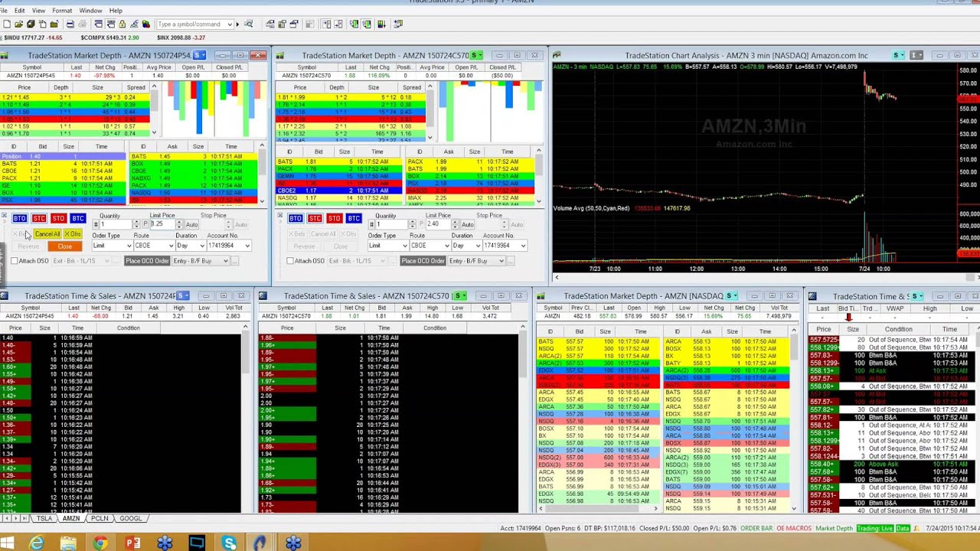Screen dimensions: 980x551
Task: Click the STO button in the P545 order bar
Action: [x=58, y=219]
